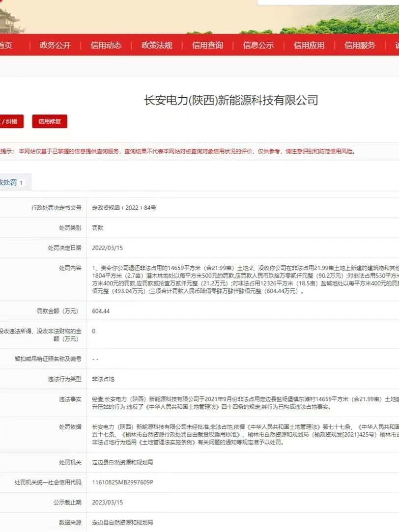Screen dimensions: 399x532
Task: Click publicity end date 2023/03/15
Action: pyautogui.click(x=107, y=502)
